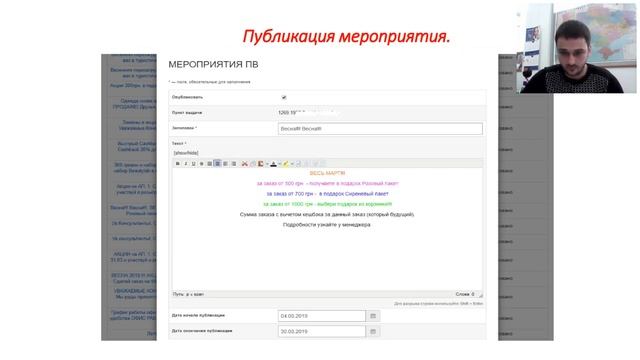The width and height of the screenshot is (640, 360).
Task: Click the orange heading line in editor
Action: 327,173
